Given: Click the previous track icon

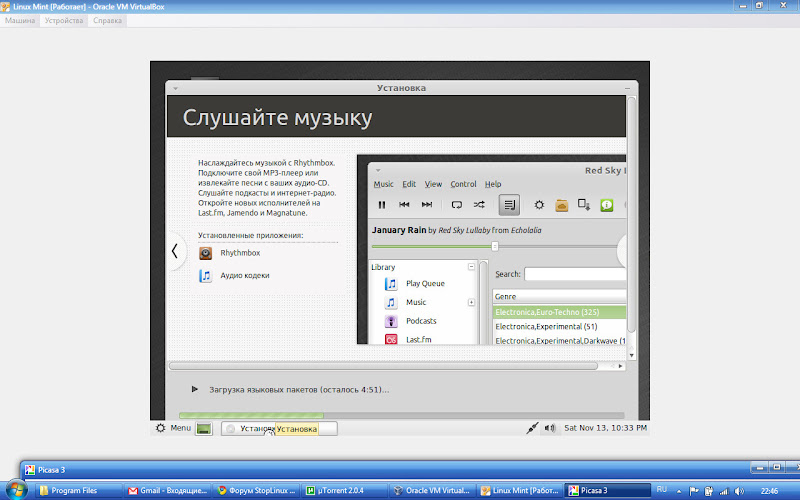Looking at the screenshot, I should (404, 205).
